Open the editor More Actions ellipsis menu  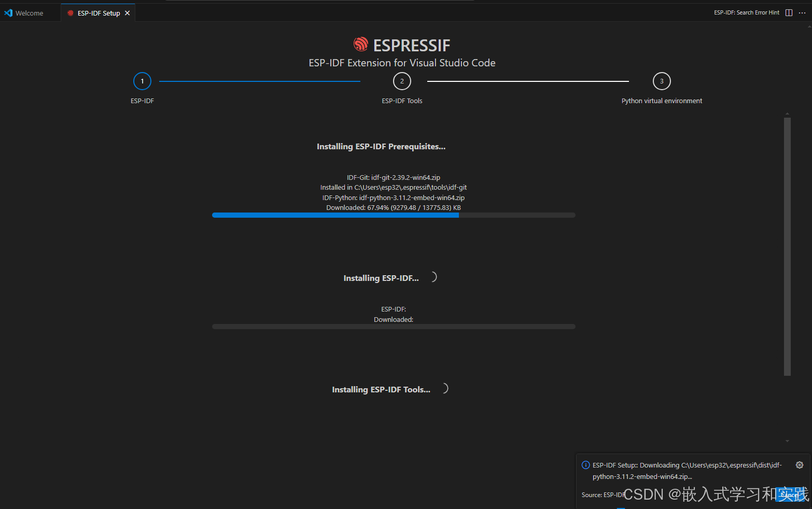pos(802,12)
